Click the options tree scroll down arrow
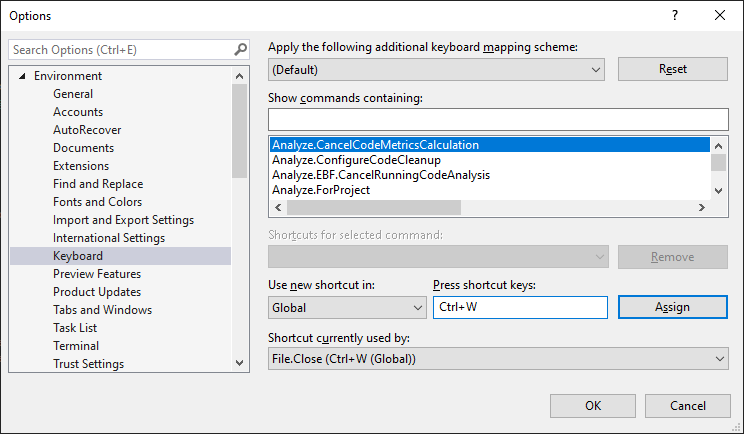 click(240, 363)
